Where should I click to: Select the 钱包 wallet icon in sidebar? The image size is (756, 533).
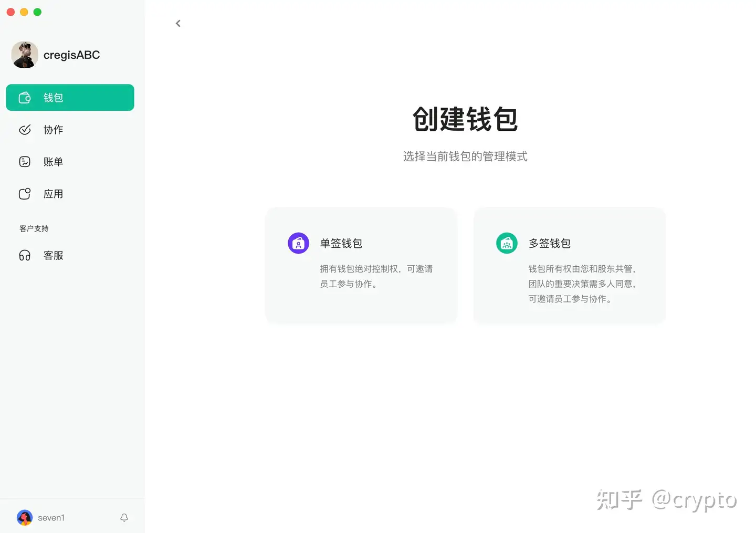(x=25, y=97)
